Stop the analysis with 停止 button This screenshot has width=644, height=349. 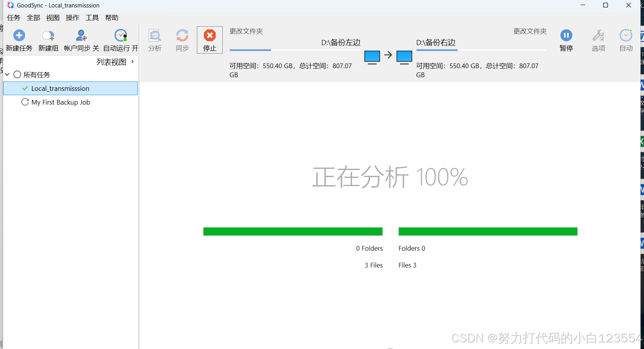click(210, 40)
